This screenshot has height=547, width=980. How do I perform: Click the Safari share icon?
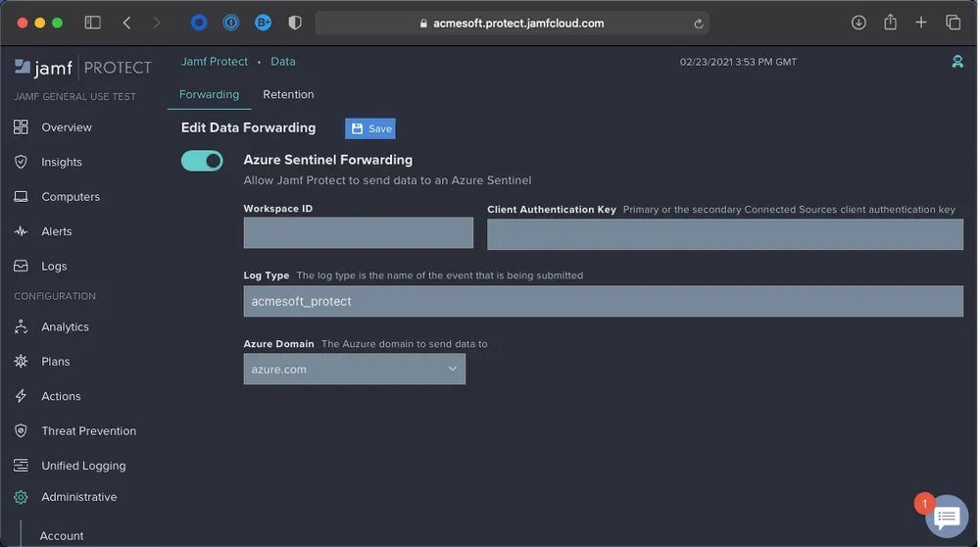890,23
